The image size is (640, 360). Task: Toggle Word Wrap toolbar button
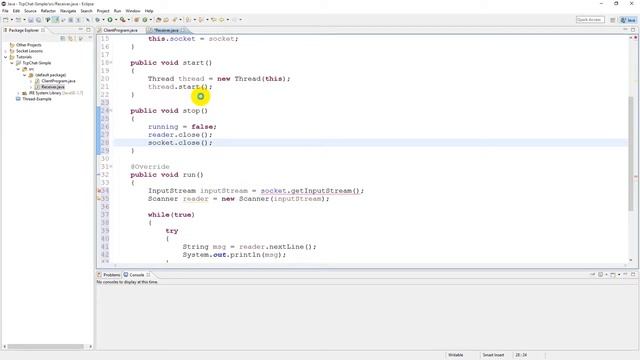(63, 20)
